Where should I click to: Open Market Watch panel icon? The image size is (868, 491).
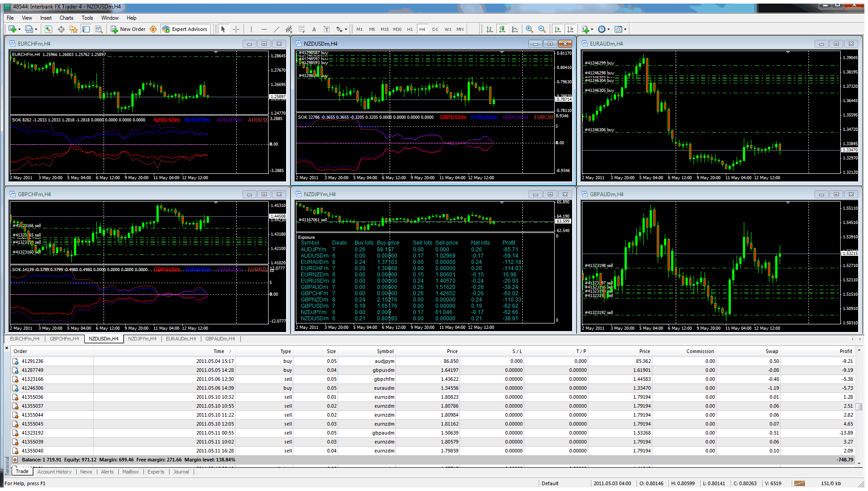point(48,29)
